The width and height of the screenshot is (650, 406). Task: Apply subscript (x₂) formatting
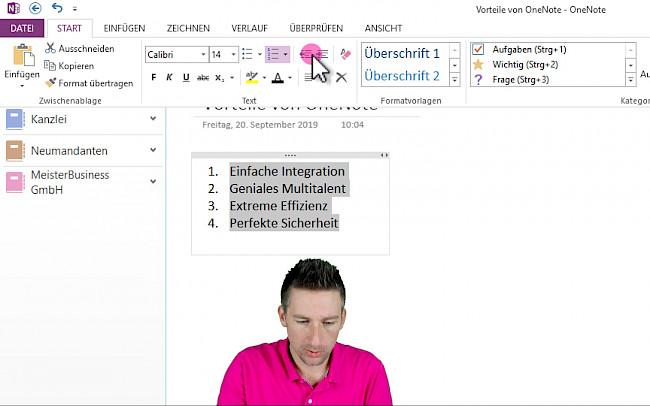[220, 77]
